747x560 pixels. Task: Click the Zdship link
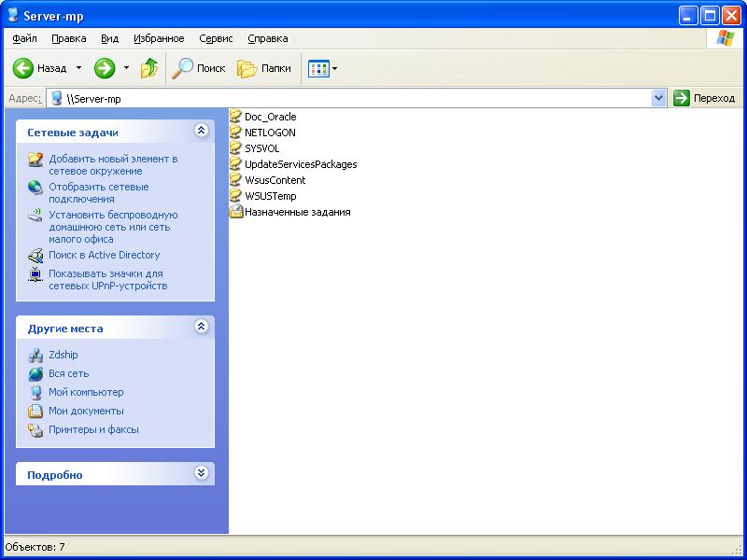pyautogui.click(x=63, y=355)
